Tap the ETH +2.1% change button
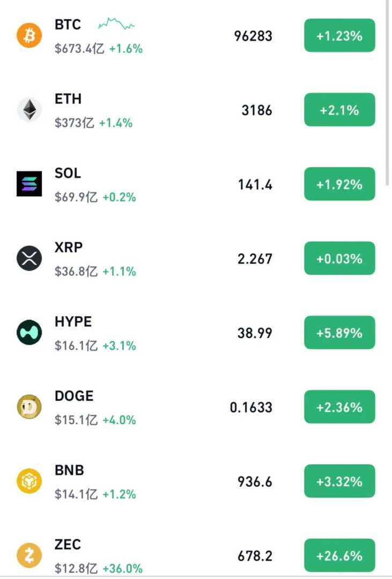 point(339,110)
